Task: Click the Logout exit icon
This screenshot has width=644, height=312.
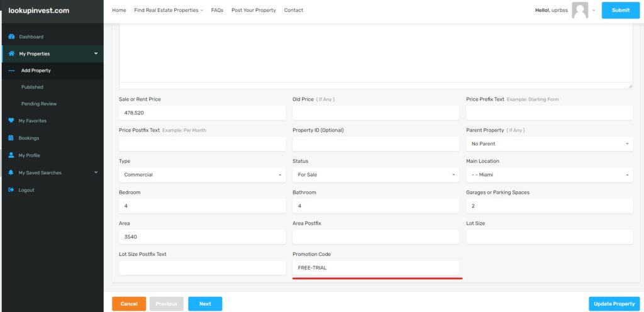Action: (11, 190)
